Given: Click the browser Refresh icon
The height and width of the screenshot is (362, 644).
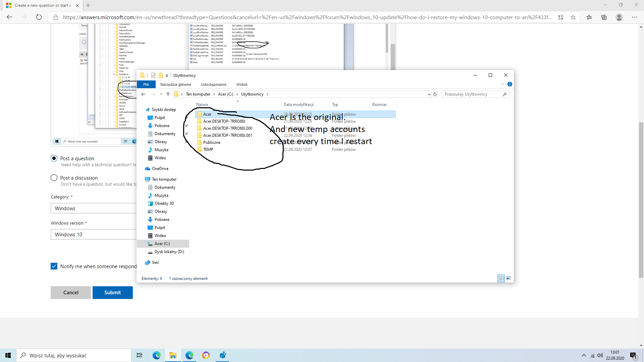Looking at the screenshot, I should pos(39,17).
